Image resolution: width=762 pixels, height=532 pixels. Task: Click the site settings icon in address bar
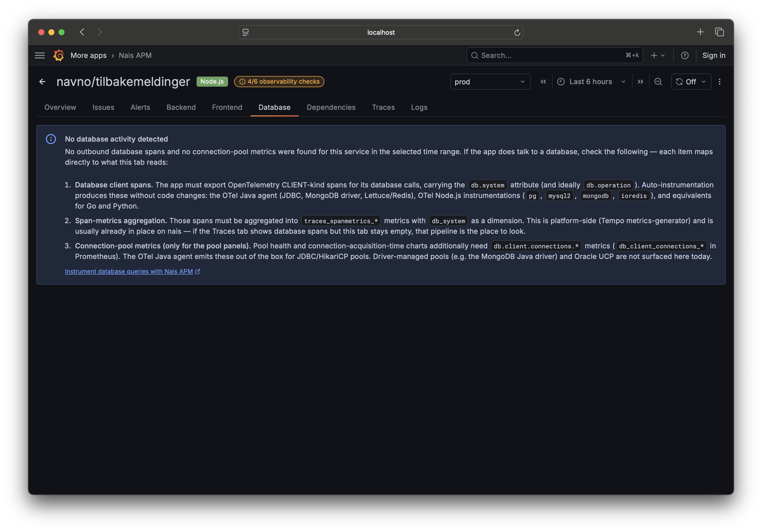245,32
